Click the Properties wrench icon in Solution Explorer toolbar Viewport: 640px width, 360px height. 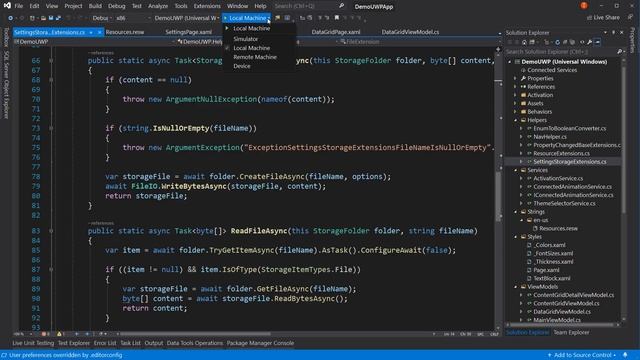(589, 42)
